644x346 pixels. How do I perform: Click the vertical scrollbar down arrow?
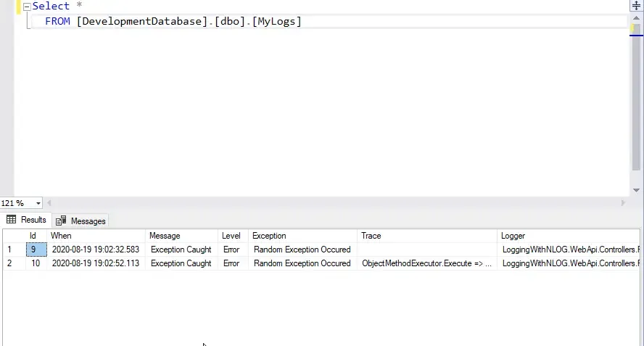(x=636, y=190)
